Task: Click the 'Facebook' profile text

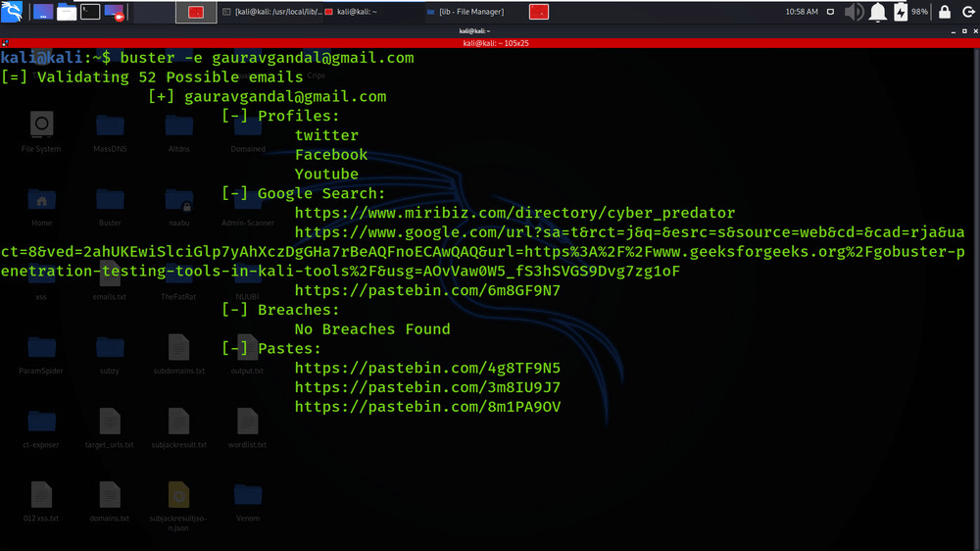Action: click(x=331, y=155)
